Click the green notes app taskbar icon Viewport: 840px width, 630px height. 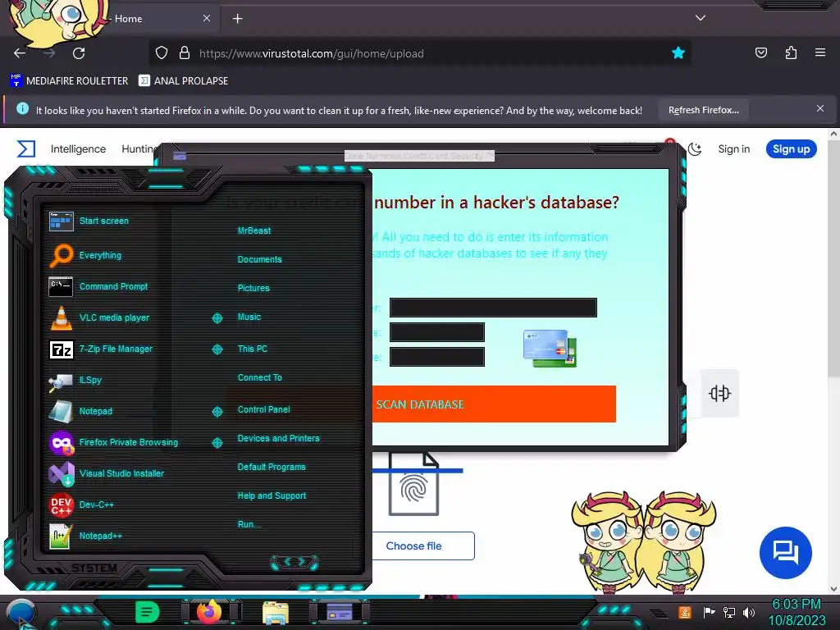pos(147,612)
